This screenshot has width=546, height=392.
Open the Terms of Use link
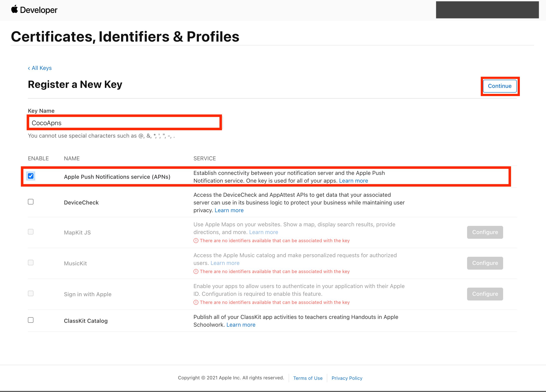(x=308, y=378)
